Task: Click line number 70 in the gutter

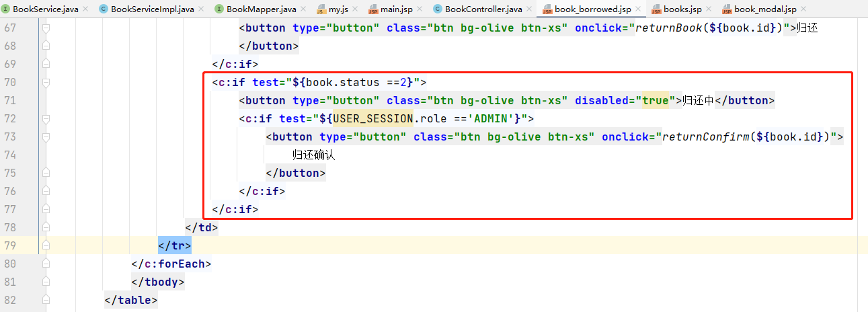Action: click(x=10, y=82)
